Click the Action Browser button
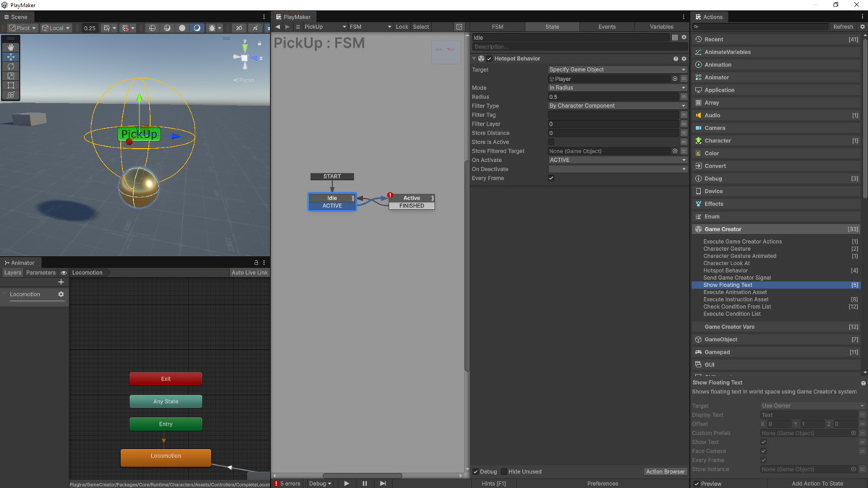The image size is (868, 488). [x=665, y=471]
